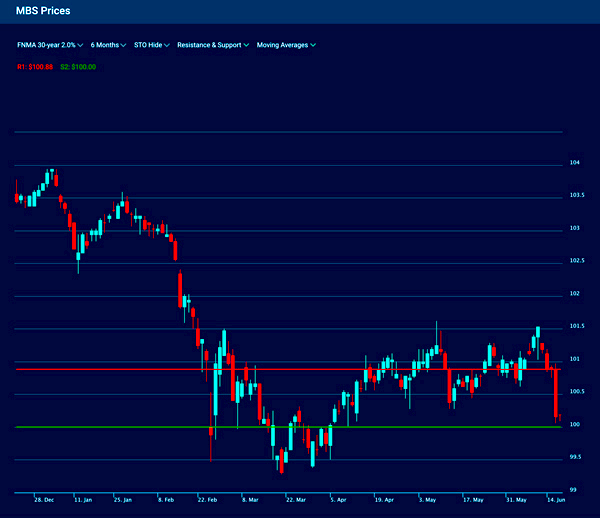Click the 8. Feb date axis label
The width and height of the screenshot is (600, 518).
166,498
